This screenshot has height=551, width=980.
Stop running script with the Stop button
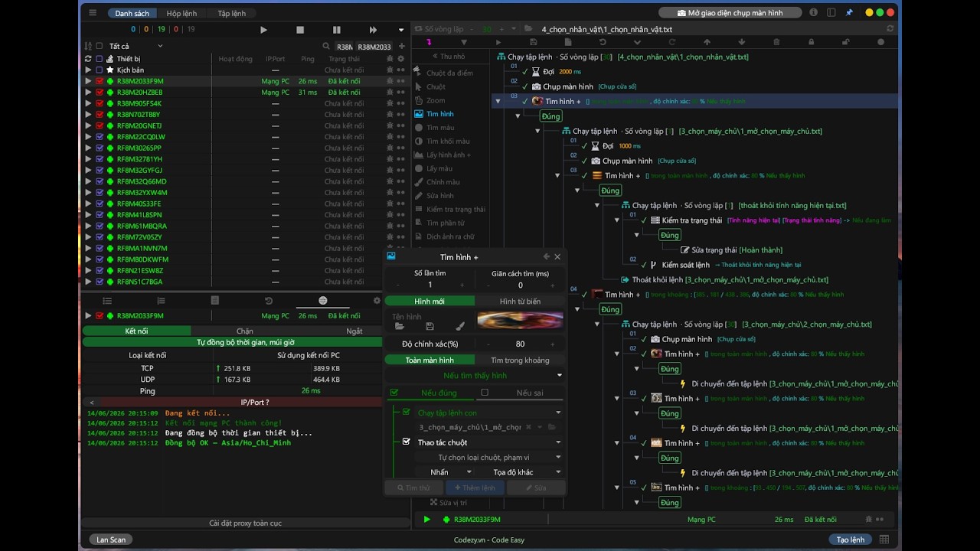[x=300, y=30]
